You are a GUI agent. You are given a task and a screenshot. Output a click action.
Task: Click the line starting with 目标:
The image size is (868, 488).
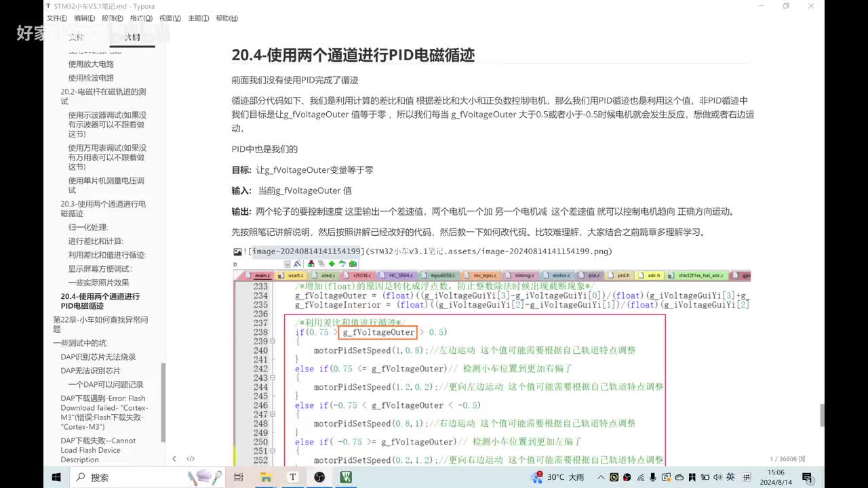tap(302, 170)
